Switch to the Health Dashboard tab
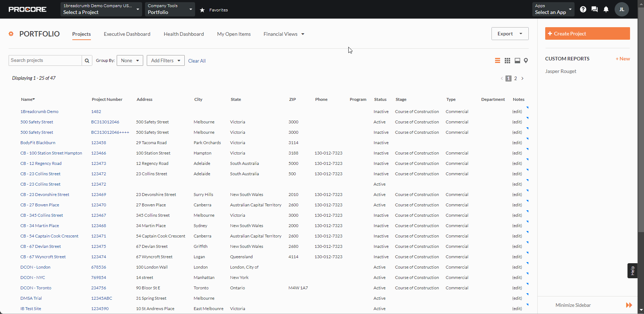 [x=184, y=34]
